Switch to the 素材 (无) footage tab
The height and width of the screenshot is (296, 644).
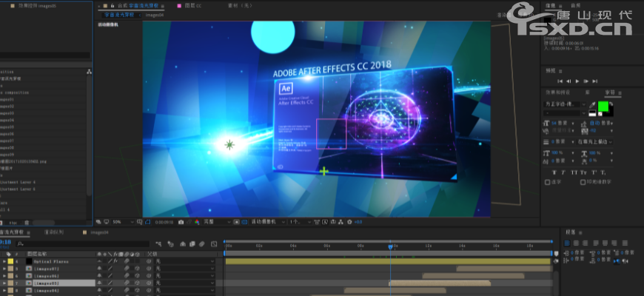point(241,6)
